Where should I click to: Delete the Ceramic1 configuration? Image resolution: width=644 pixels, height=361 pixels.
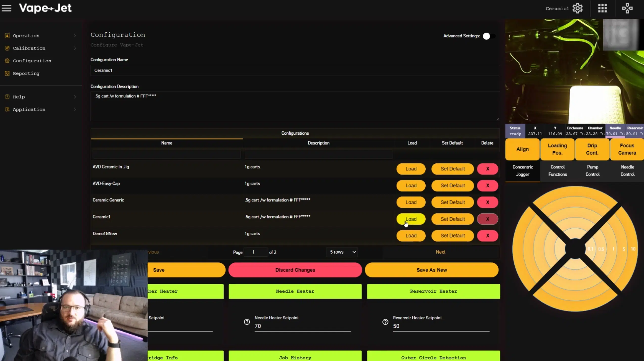point(488,219)
